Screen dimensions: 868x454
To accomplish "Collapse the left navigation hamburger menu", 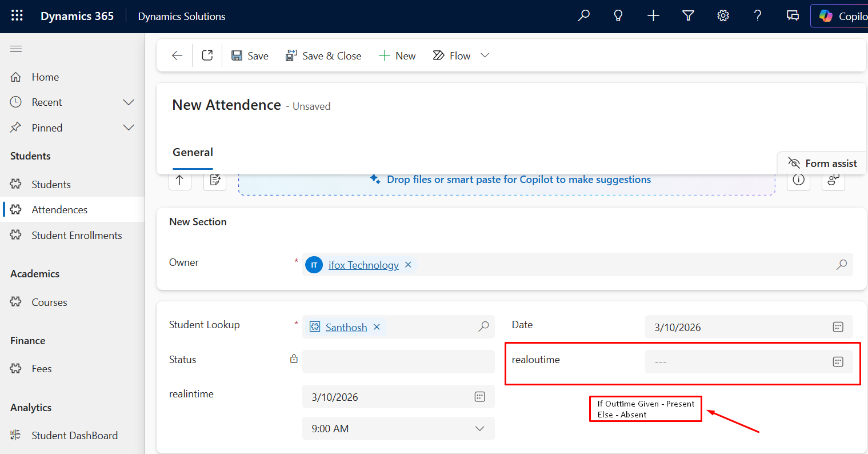I will coord(16,49).
